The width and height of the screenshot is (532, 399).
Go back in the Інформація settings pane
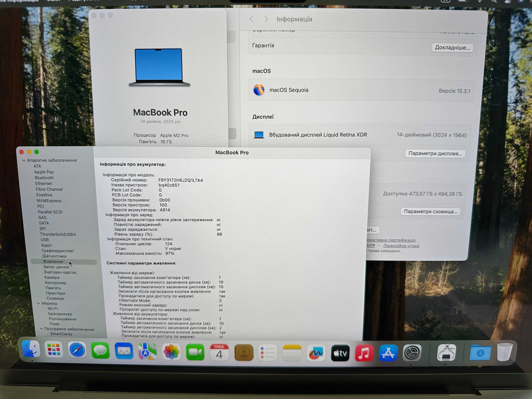click(x=252, y=19)
